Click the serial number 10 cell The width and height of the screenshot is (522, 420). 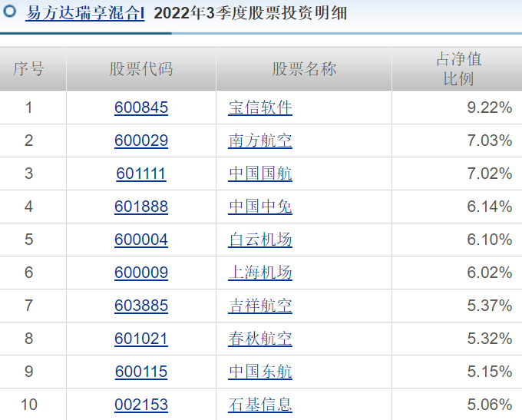point(33,405)
